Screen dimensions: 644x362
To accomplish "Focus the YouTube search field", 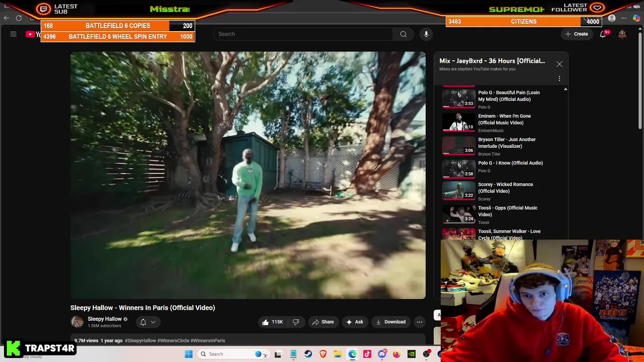I will [x=302, y=34].
